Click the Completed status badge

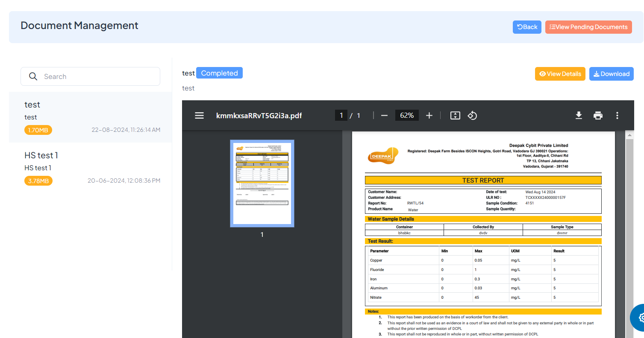(x=219, y=73)
